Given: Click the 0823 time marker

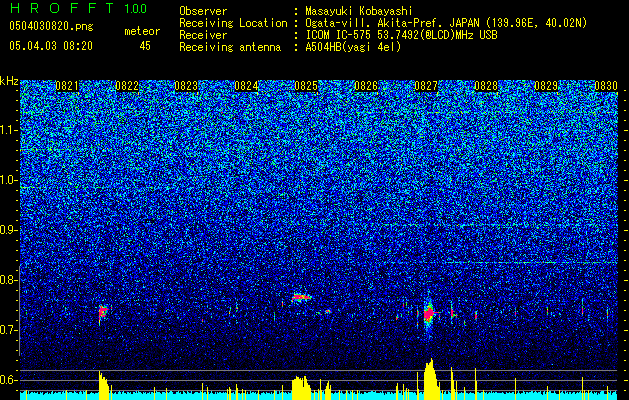Looking at the screenshot, I should [186, 86].
